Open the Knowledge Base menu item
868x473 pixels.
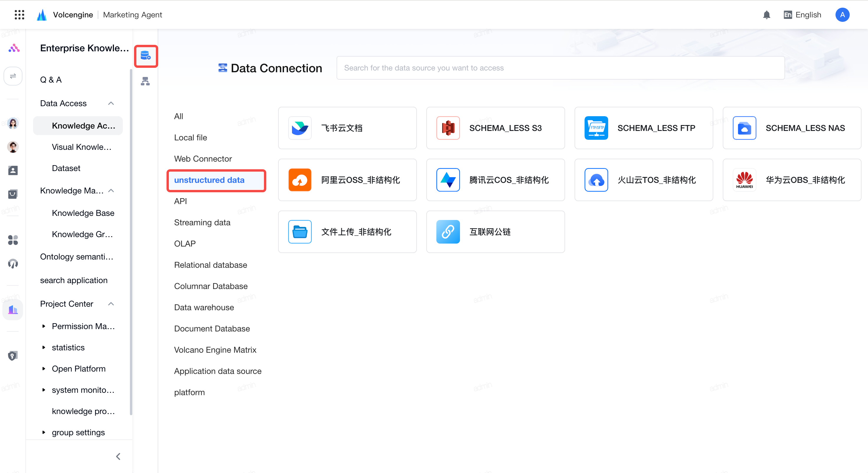[83, 213]
